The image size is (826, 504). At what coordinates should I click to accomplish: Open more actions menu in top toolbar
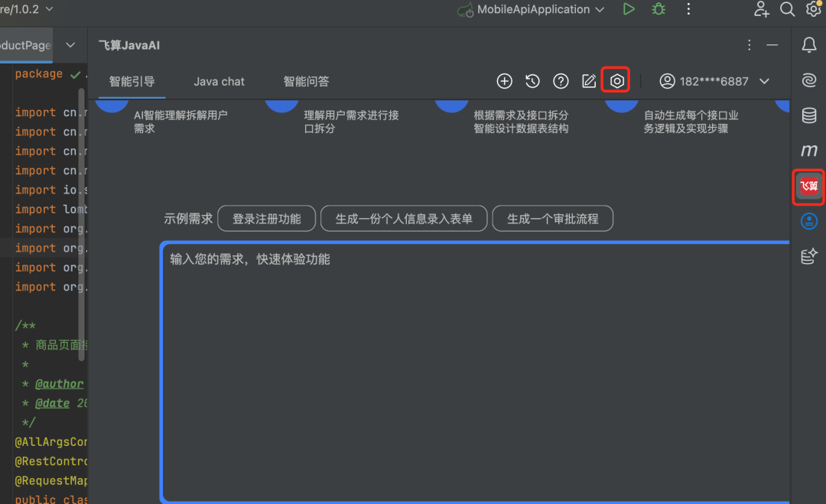688,9
